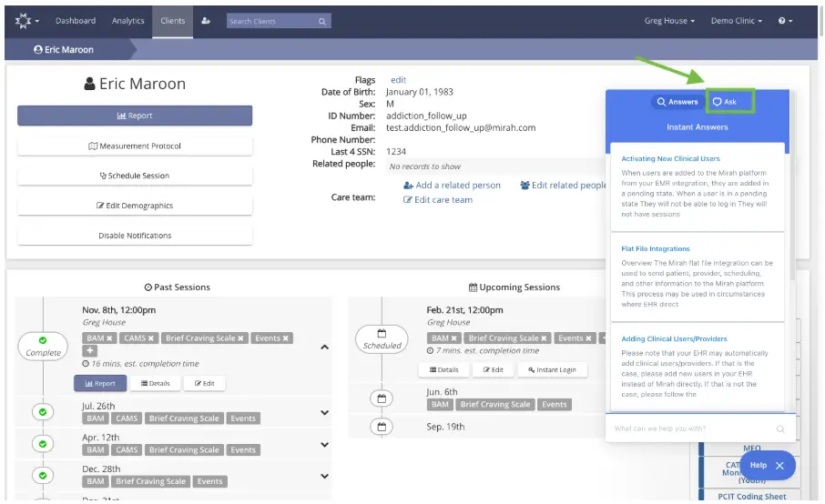Click calendar icon for Sep. 19th session
825x504 pixels.
tap(382, 427)
